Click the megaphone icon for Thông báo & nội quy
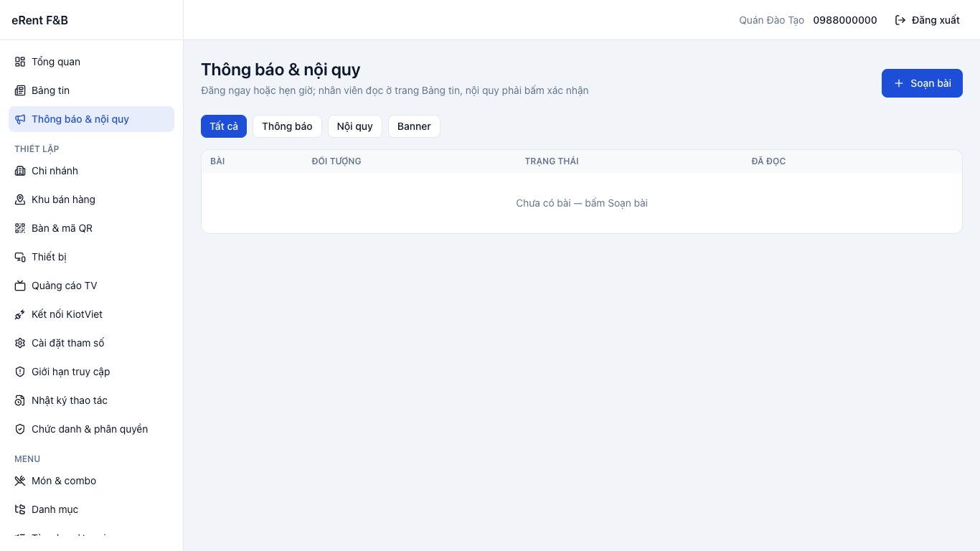The width and height of the screenshot is (980, 551). point(20,119)
